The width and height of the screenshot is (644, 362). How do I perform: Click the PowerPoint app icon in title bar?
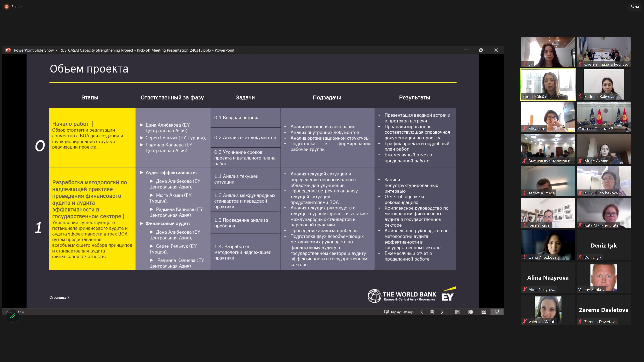coord(8,50)
